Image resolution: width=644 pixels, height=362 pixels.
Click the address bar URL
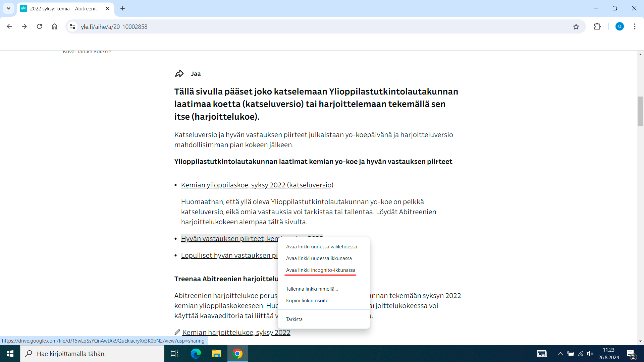click(114, 26)
